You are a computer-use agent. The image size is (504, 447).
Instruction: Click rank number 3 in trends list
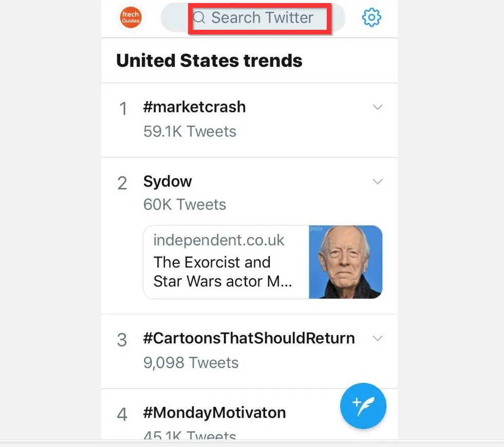122,340
